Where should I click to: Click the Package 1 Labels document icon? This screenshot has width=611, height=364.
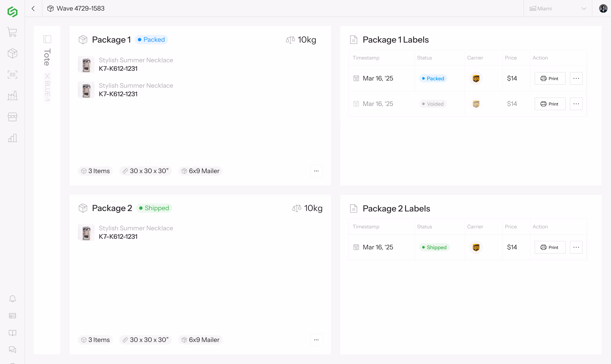point(353,40)
